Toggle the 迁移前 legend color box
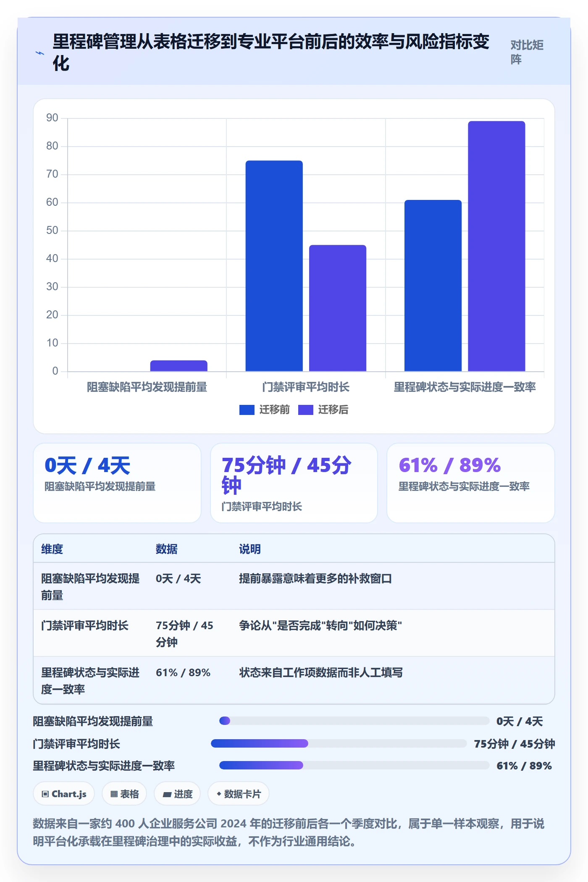 (247, 410)
